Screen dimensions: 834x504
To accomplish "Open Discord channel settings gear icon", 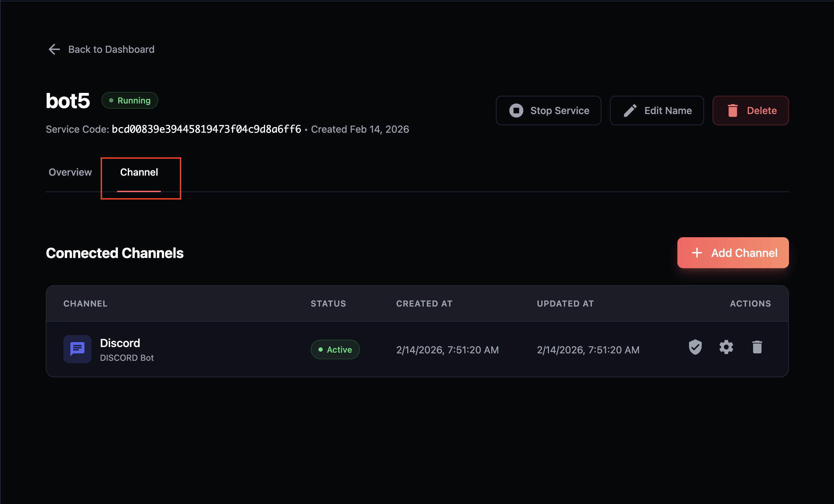I will click(726, 347).
